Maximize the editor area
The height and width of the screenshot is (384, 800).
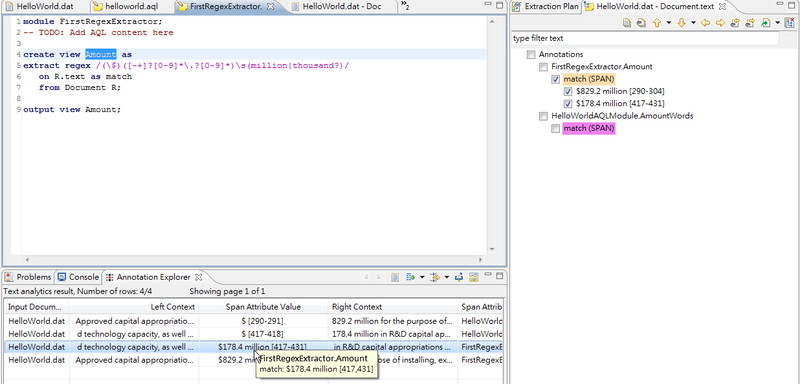coord(499,5)
